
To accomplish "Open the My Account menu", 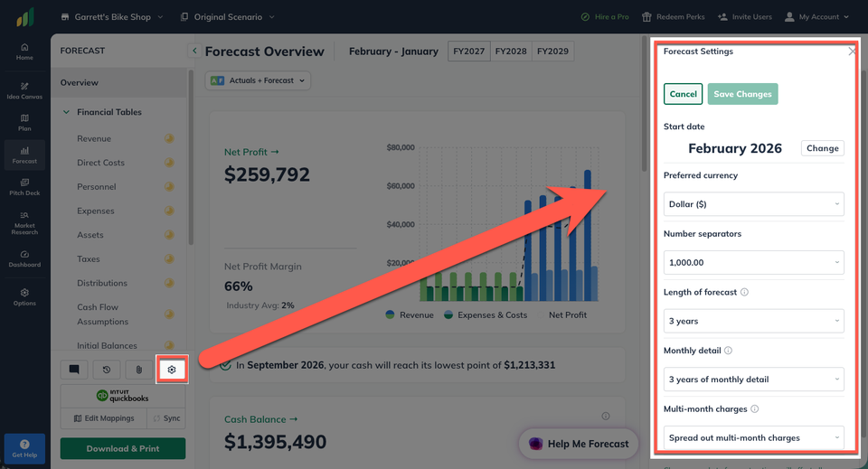I will coord(816,17).
